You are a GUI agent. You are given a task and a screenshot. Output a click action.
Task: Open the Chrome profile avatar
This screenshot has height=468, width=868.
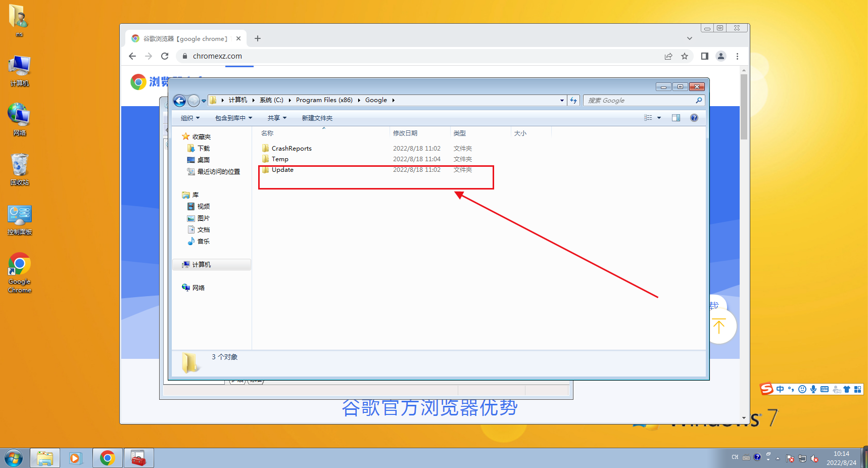(721, 56)
